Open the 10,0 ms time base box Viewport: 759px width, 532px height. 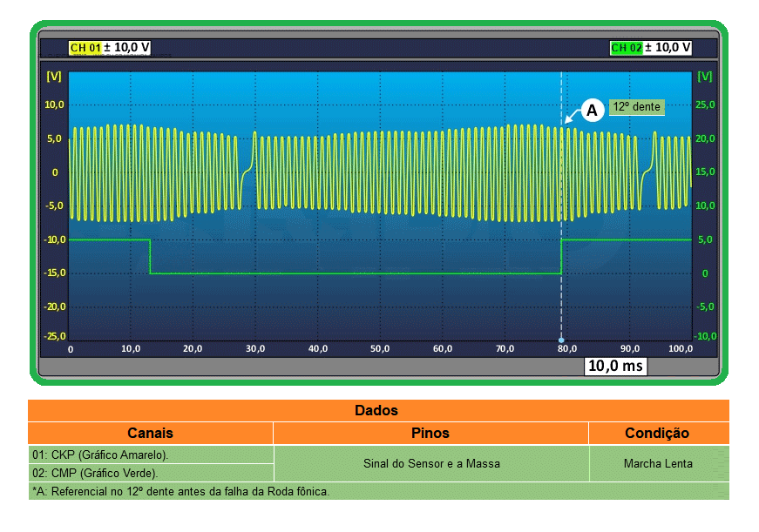(615, 366)
